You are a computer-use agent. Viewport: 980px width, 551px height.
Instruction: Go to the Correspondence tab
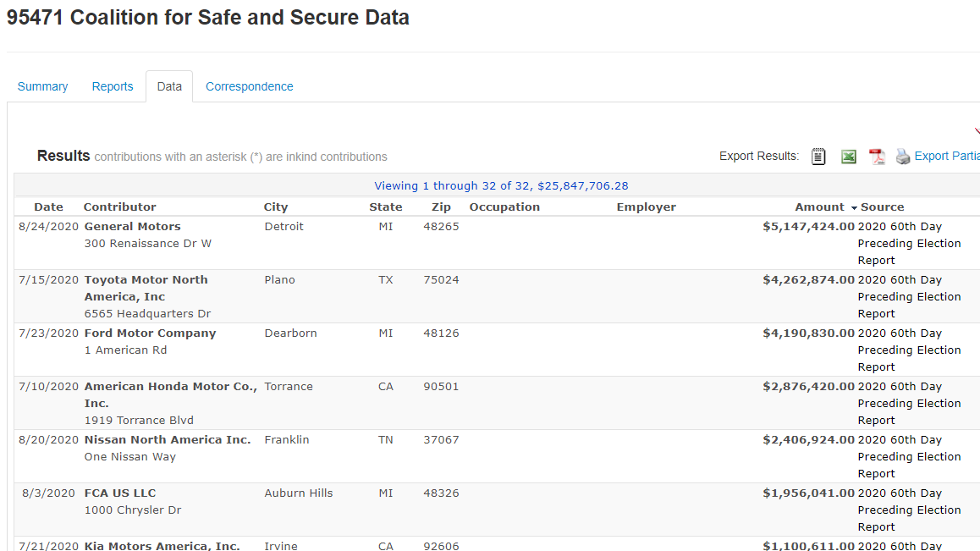click(x=250, y=86)
